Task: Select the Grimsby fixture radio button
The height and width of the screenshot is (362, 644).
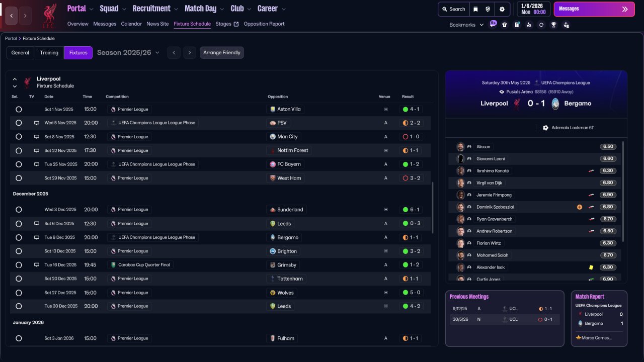Action: pos(19,264)
